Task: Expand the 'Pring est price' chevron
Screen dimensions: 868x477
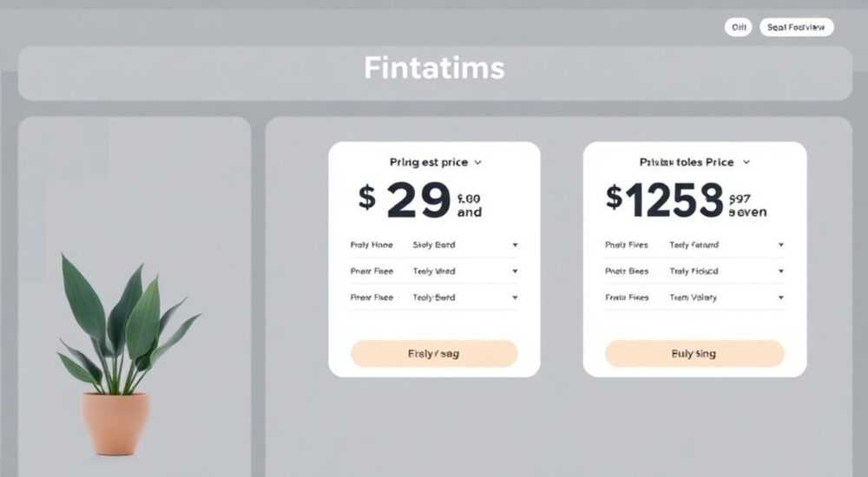Action: pyautogui.click(x=477, y=163)
